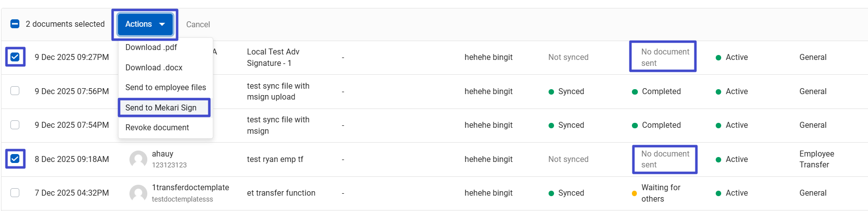The image size is (868, 211).
Task: Tick the 7 Dec 2025 04:32PM row checkbox
Action: 15,193
